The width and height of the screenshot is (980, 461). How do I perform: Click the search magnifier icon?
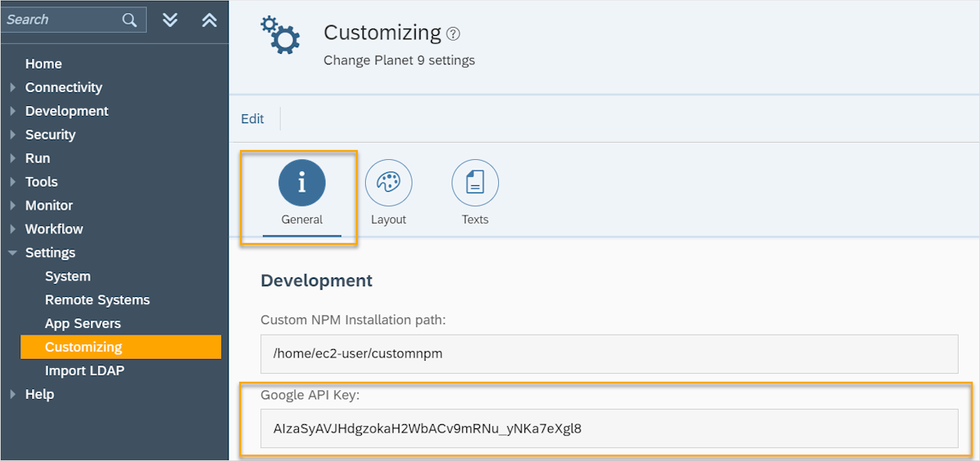[x=129, y=20]
